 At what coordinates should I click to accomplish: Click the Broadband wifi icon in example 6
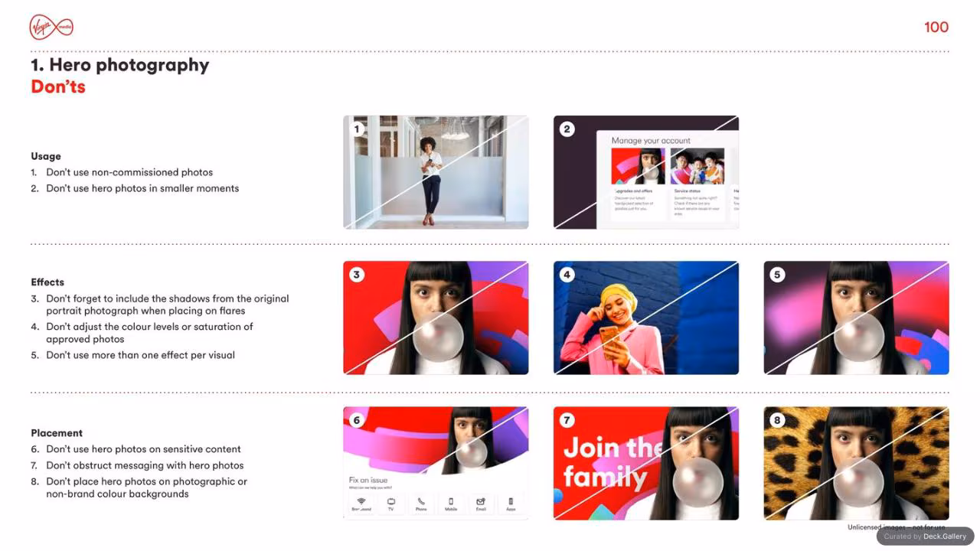361,501
